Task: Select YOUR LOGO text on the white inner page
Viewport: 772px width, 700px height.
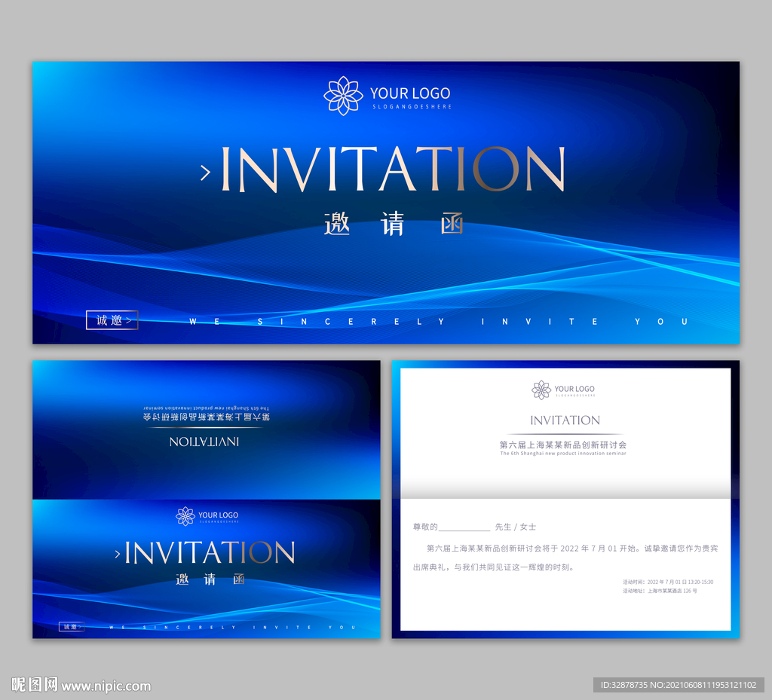Action: 574,389
